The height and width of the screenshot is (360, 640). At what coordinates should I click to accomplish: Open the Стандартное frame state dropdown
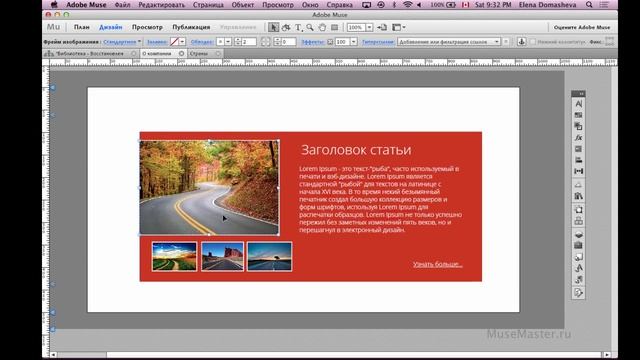(122, 42)
